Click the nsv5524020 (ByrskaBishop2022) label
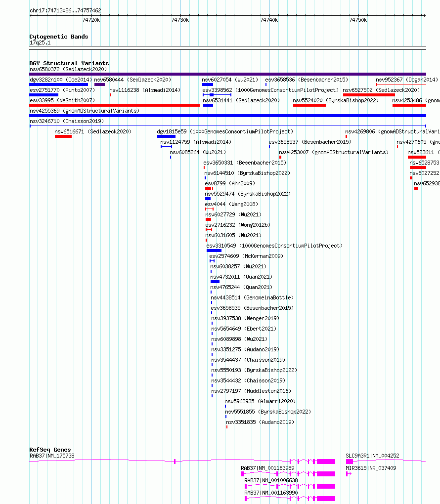This screenshot has height=504, width=440. (336, 100)
